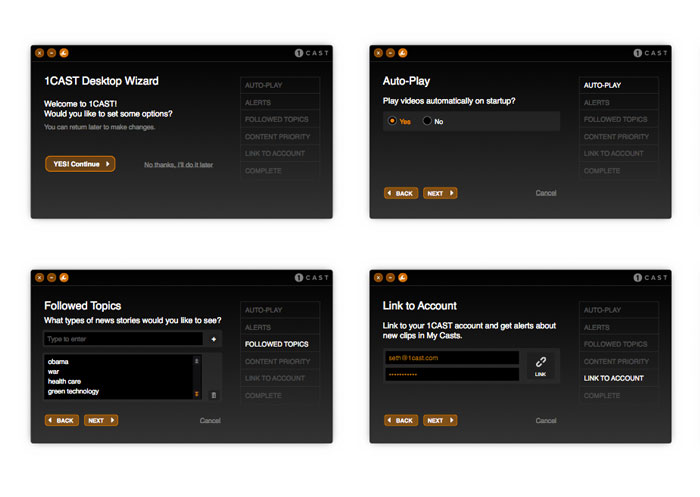
Task: Open COMPLETE step in the Link to Account window
Action: [x=619, y=396]
